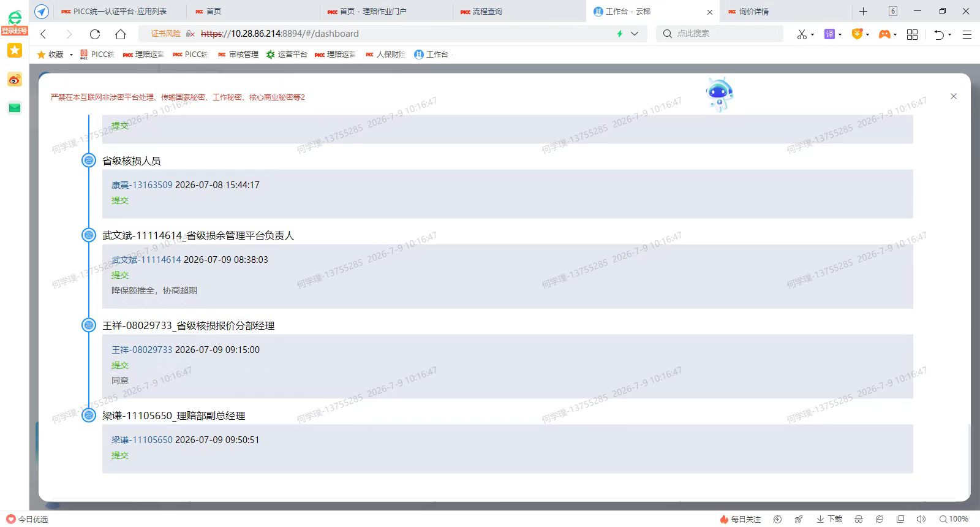980x527 pixels.
Task: Open the scissors screenshot tool
Action: 802,34
